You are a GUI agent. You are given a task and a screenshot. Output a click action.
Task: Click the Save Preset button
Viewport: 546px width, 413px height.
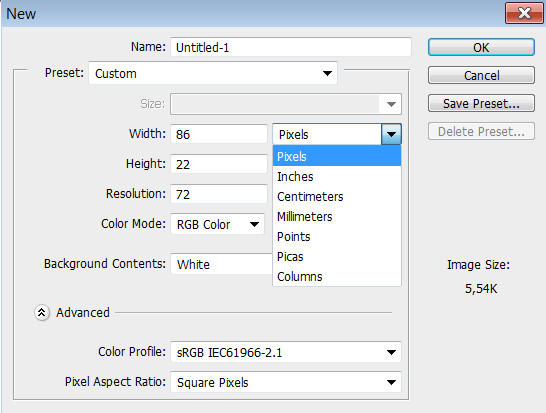coord(481,103)
